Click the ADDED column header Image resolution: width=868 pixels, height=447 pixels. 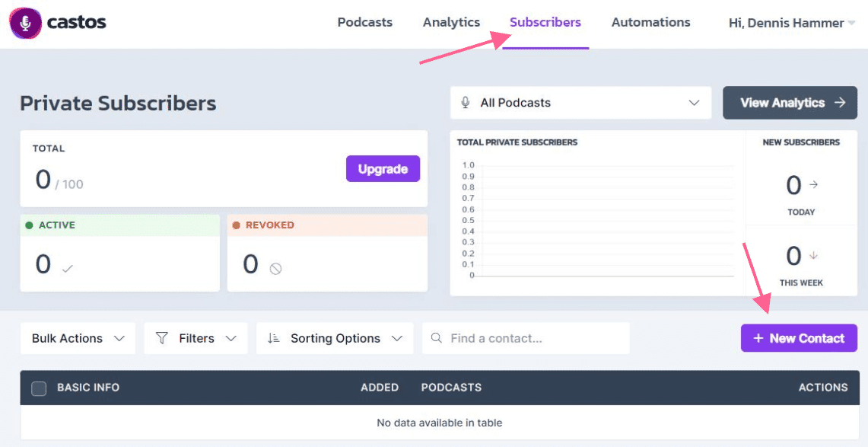(x=380, y=388)
